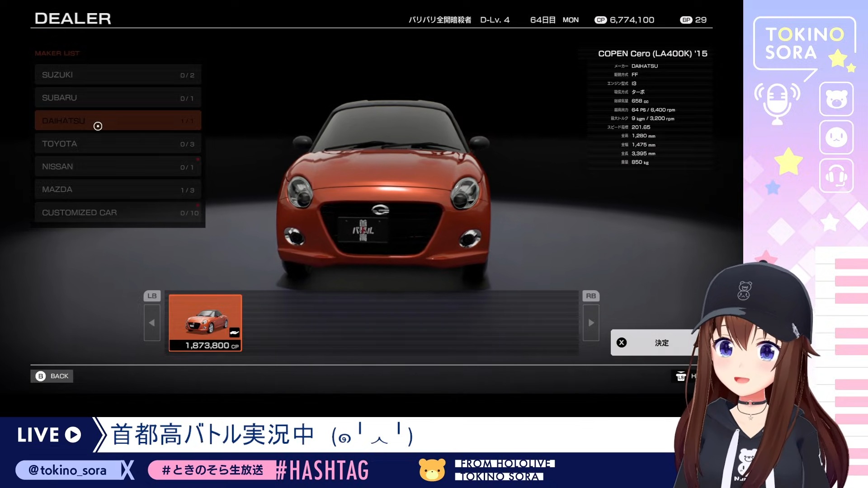Click the bear face icon in overlay

(836, 99)
